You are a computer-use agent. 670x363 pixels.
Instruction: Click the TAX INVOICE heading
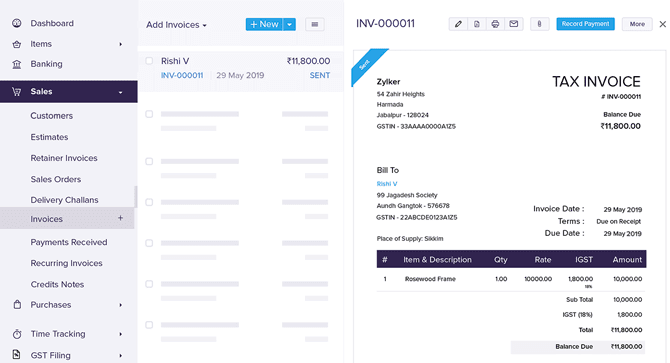pyautogui.click(x=596, y=82)
